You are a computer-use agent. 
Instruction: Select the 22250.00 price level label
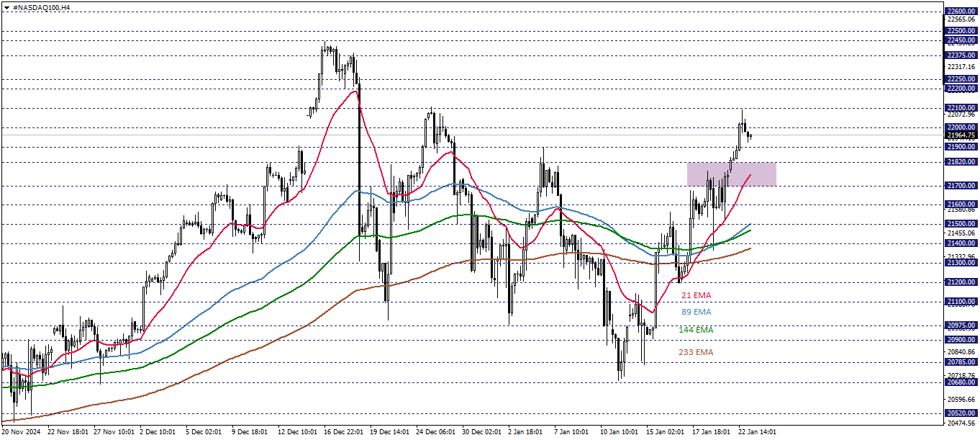coord(961,78)
